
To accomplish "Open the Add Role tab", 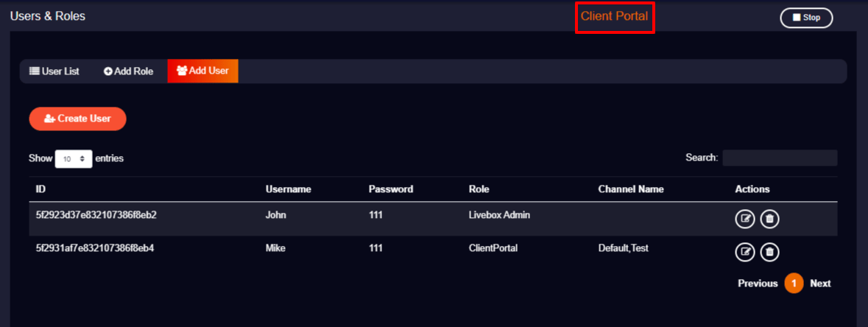I will (x=128, y=71).
